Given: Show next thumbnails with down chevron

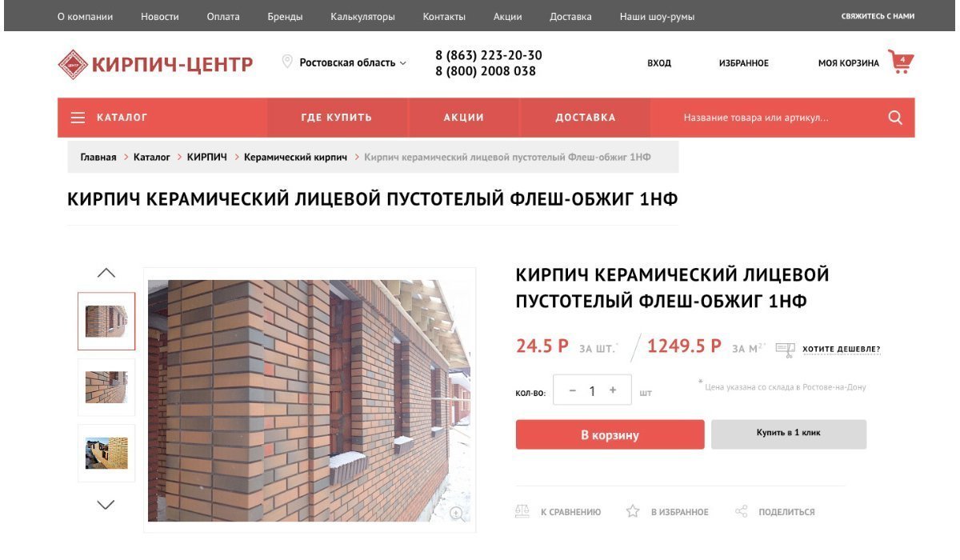Looking at the screenshot, I should (106, 505).
